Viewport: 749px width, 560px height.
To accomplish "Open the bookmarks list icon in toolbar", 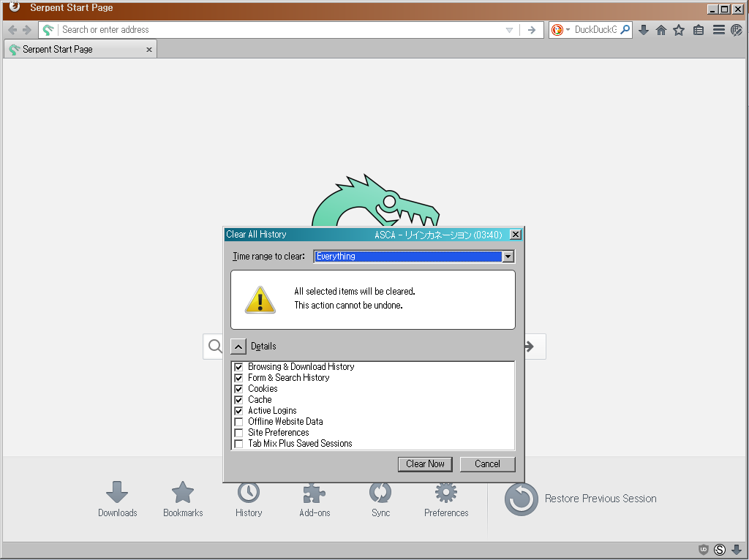I will [x=699, y=30].
